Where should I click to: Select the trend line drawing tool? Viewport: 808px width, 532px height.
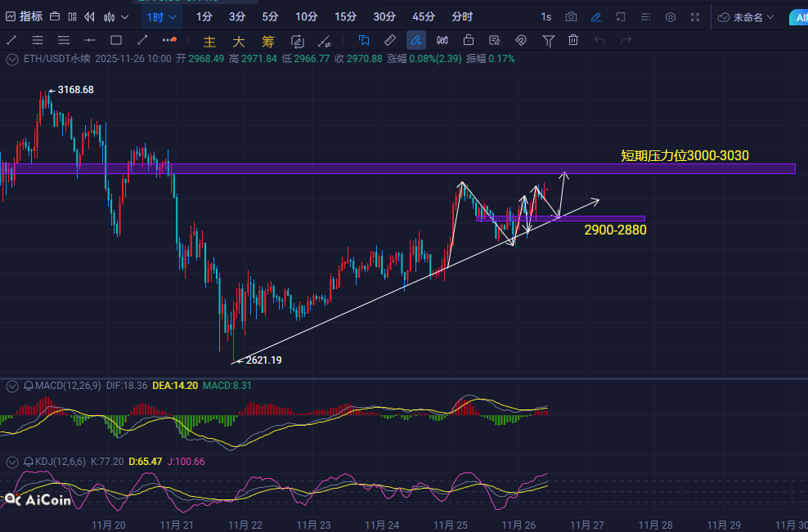[12, 40]
